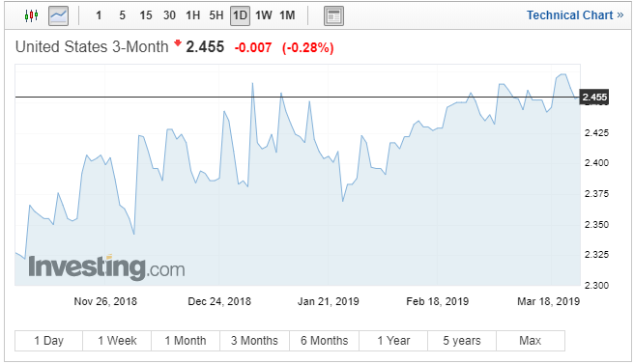Viewport: 634px width, 364px height.
Task: Set interval to 1 minute
Action: tap(99, 15)
